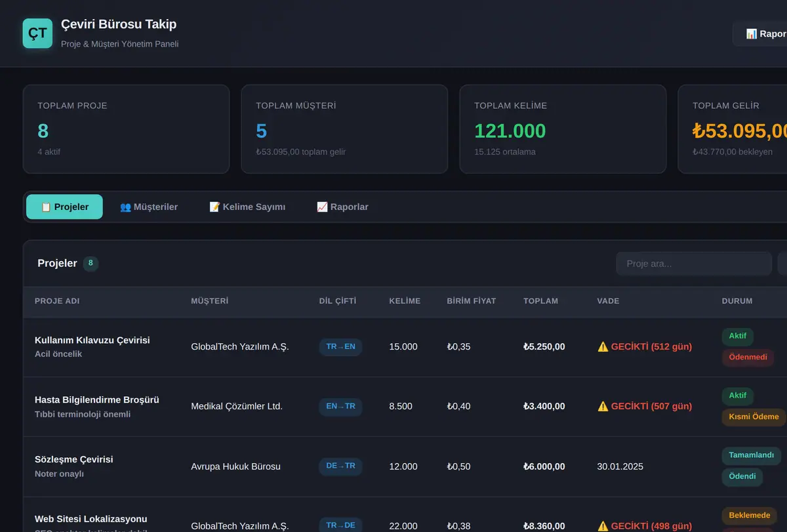Click the Beklemede status badge

click(x=750, y=515)
